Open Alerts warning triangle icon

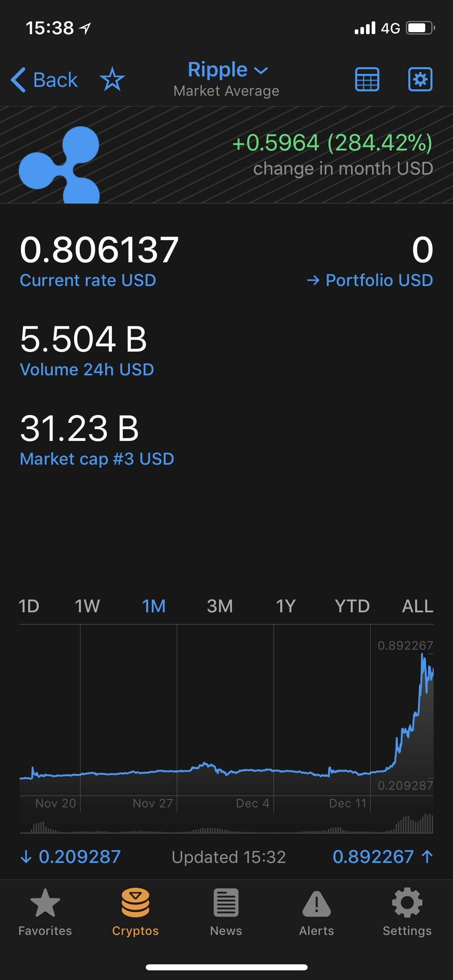[x=316, y=904]
